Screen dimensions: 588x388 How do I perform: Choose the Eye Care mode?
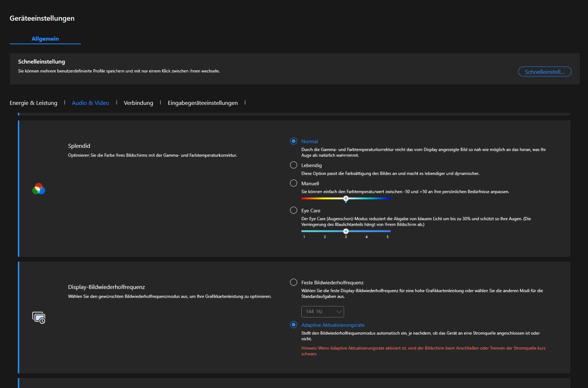point(293,210)
